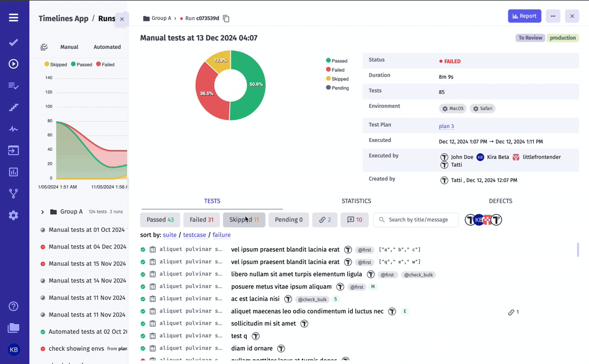Filter tests by linked items icon 2

coord(325,220)
